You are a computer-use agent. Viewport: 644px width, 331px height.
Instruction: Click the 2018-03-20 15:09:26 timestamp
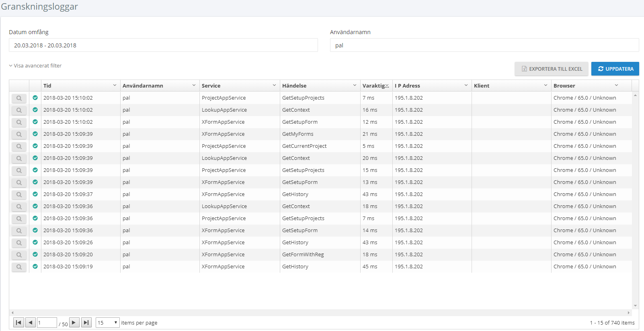point(68,242)
